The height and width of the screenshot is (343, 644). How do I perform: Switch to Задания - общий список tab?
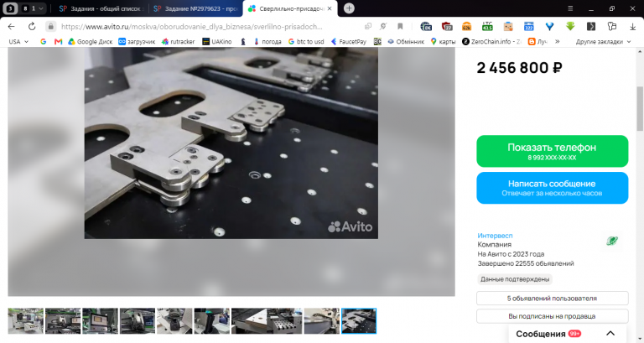(101, 8)
